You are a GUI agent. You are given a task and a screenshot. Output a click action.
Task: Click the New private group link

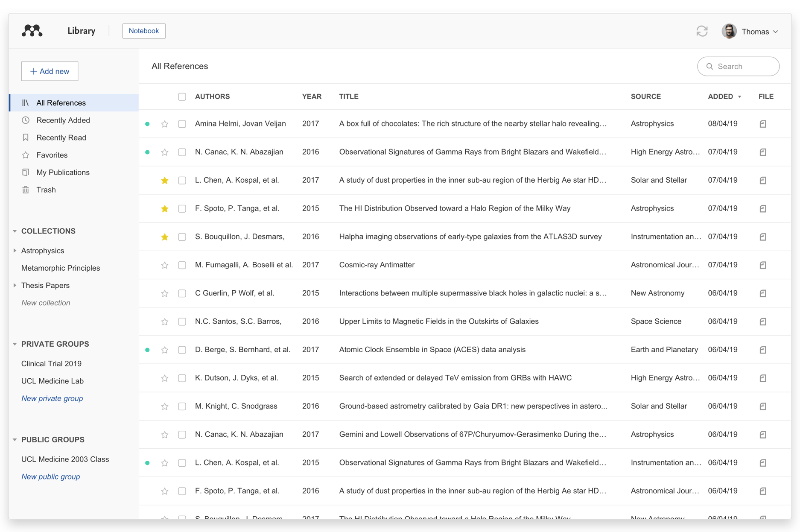click(52, 398)
